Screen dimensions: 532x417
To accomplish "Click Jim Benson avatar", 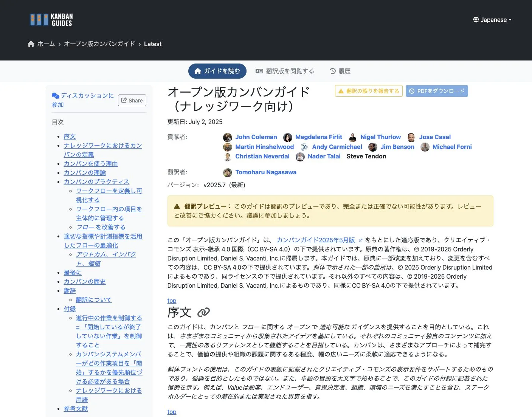I will pyautogui.click(x=373, y=147).
